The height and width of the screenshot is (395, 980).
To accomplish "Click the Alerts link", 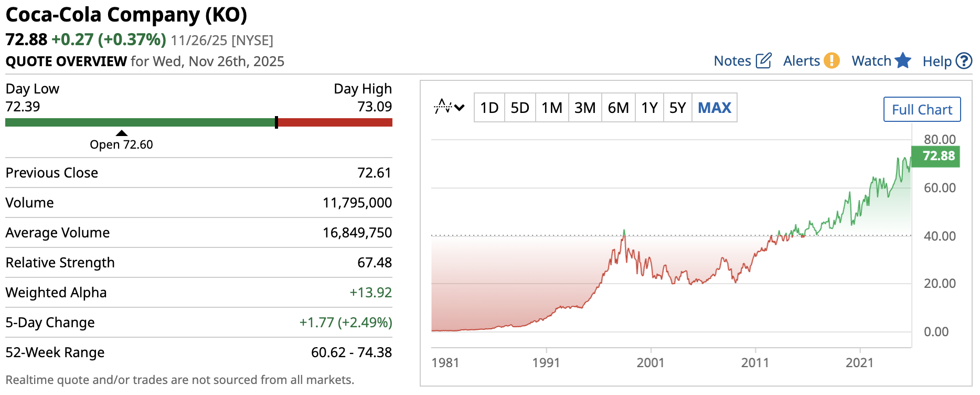I will (801, 61).
